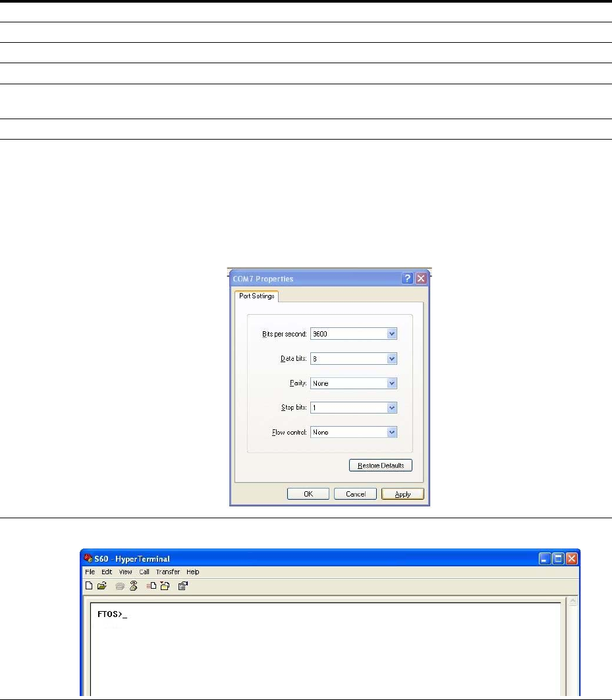Click the S60 HyperTerminal title bar app icon

coord(88,558)
